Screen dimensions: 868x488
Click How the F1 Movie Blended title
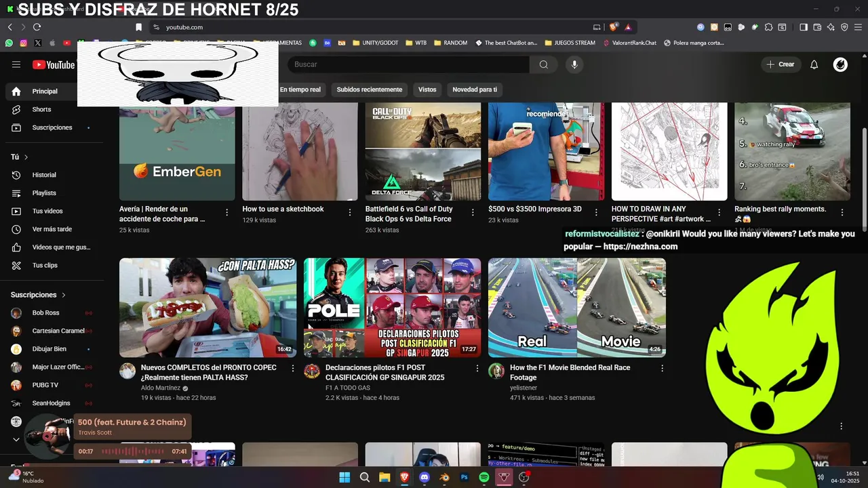pyautogui.click(x=570, y=372)
